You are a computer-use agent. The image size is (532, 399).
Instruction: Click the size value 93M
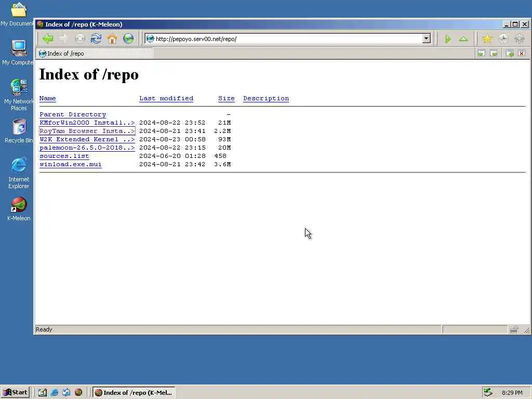pyautogui.click(x=224, y=139)
